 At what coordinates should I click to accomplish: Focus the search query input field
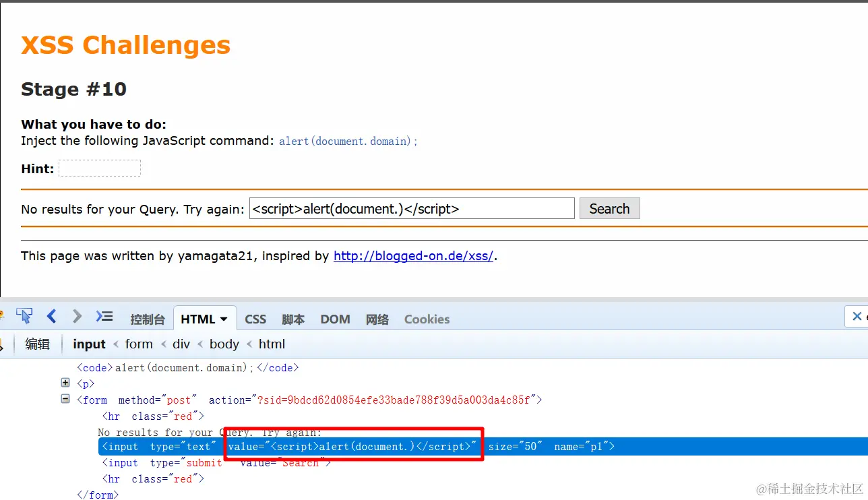pos(412,208)
